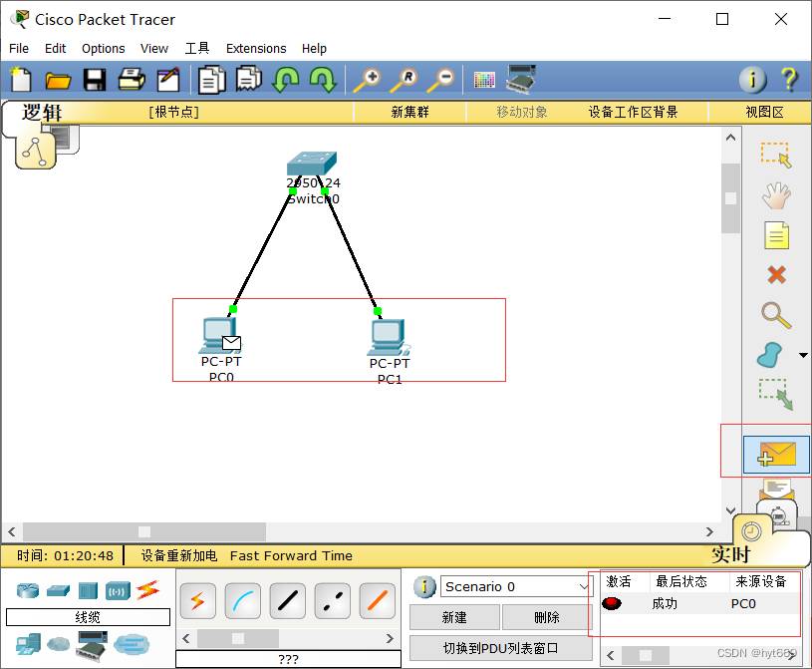Select the Connections lightning category
This screenshot has height=669, width=812.
(148, 590)
